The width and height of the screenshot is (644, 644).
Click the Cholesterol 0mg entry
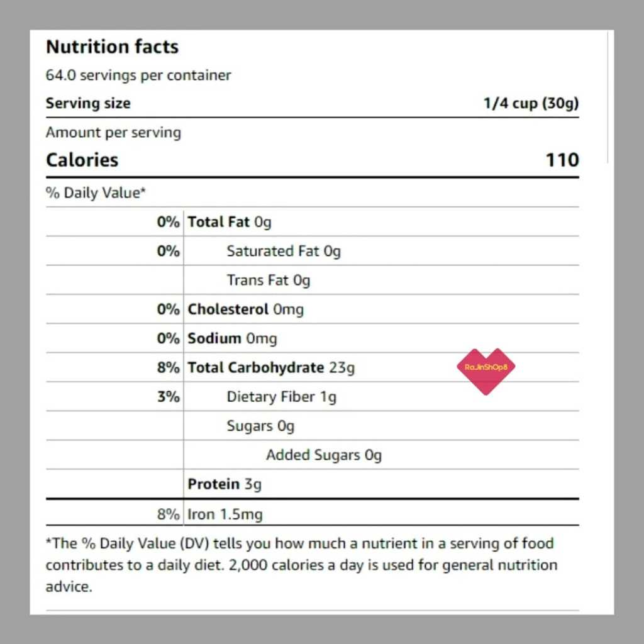point(245,309)
